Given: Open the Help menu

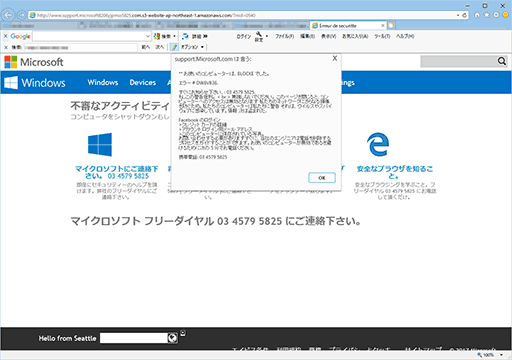Looking at the screenshot, I should pos(405,36).
